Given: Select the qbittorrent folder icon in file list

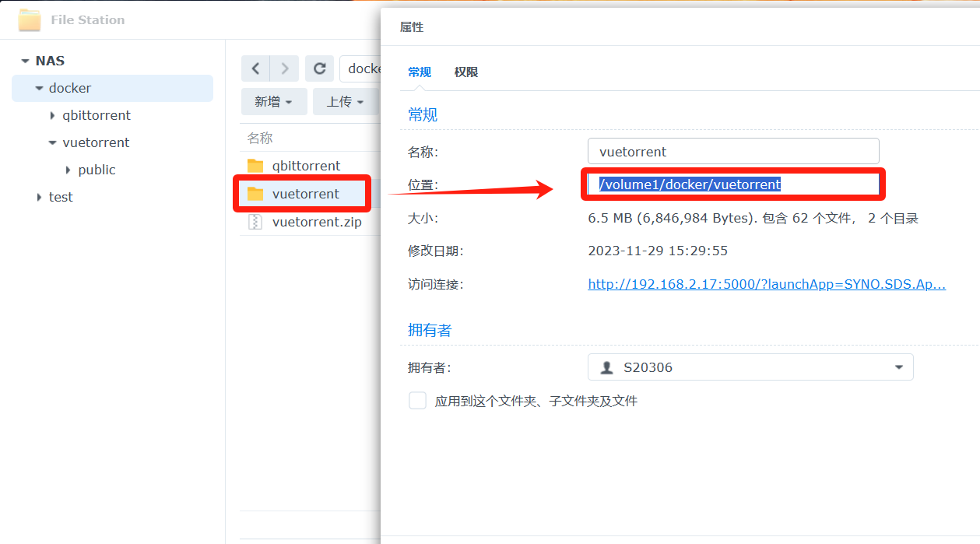Looking at the screenshot, I should (x=255, y=166).
